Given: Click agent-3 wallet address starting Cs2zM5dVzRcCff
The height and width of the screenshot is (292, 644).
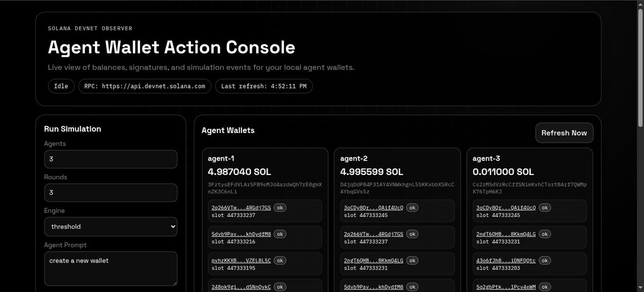Looking at the screenshot, I should click(530, 188).
